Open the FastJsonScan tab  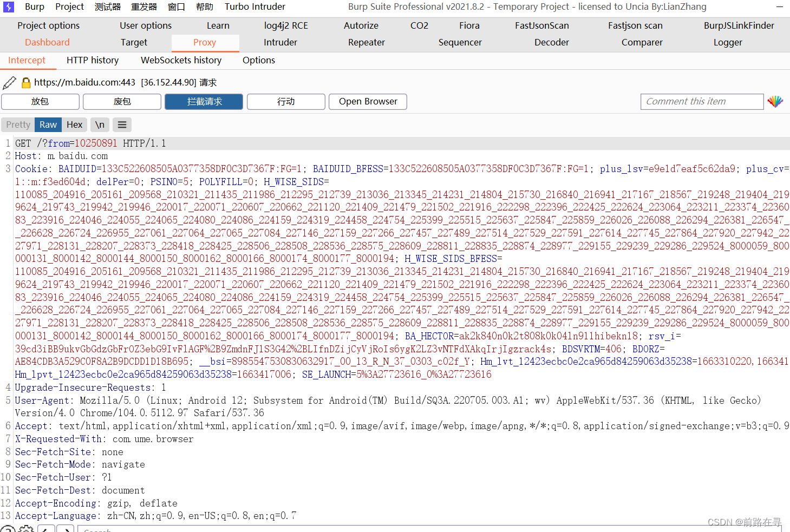click(542, 25)
